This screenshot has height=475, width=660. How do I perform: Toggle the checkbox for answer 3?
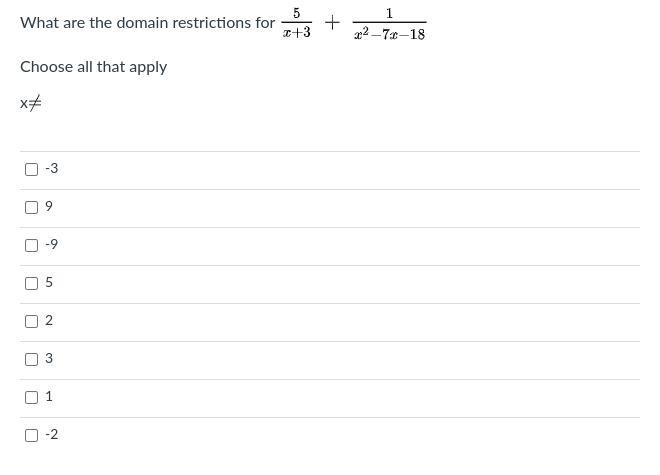pyautogui.click(x=31, y=359)
